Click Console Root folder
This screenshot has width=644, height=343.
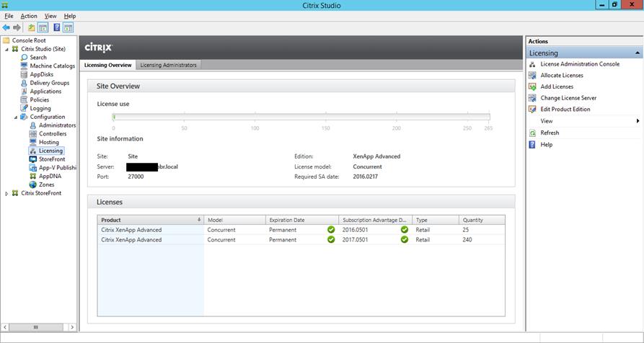click(29, 40)
